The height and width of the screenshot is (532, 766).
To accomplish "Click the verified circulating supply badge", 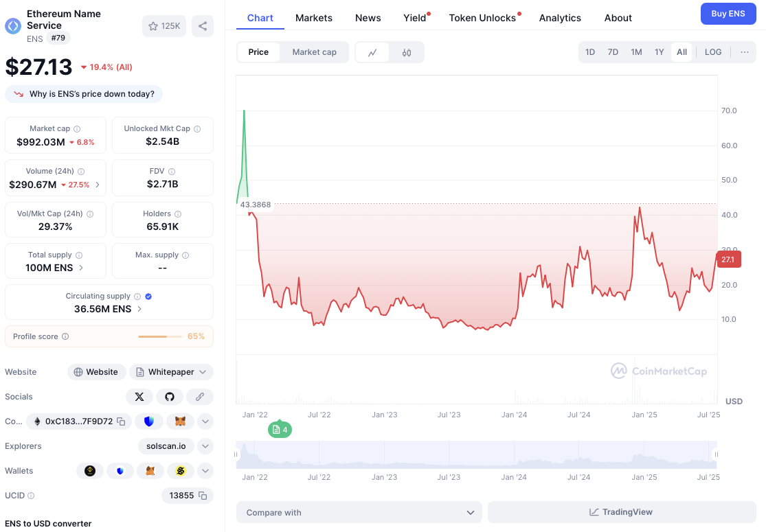I will coord(148,297).
